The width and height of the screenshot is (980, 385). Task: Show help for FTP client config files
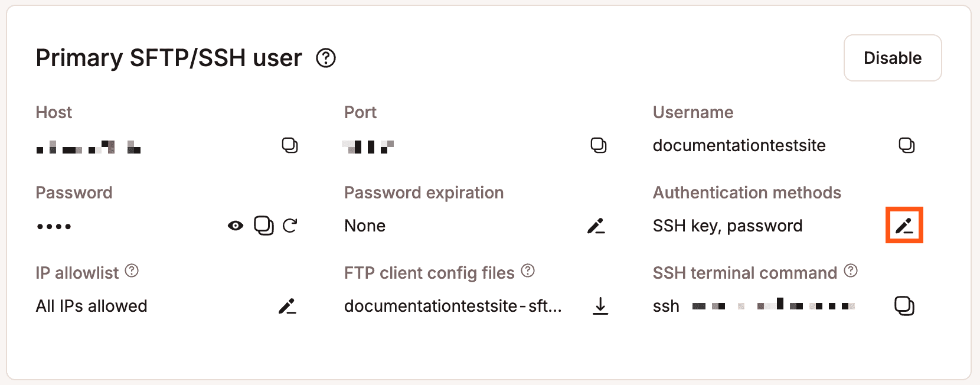click(x=528, y=271)
